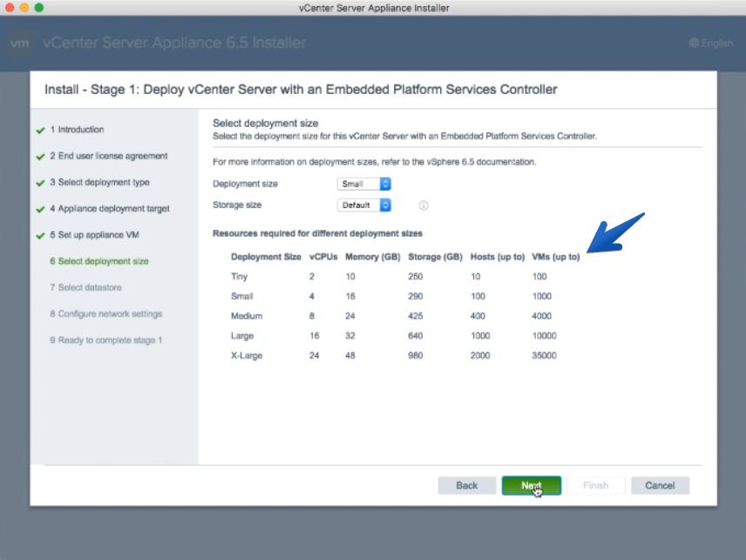Go to step 5 Set up appliance VM
This screenshot has height=560, width=746.
click(94, 235)
